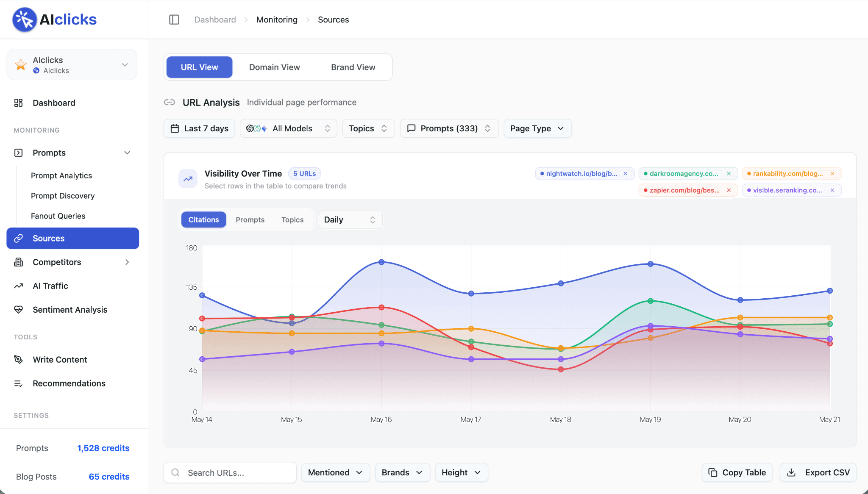The width and height of the screenshot is (868, 494).
Task: Click the darkroomagency May 19 data point
Action: tap(651, 301)
